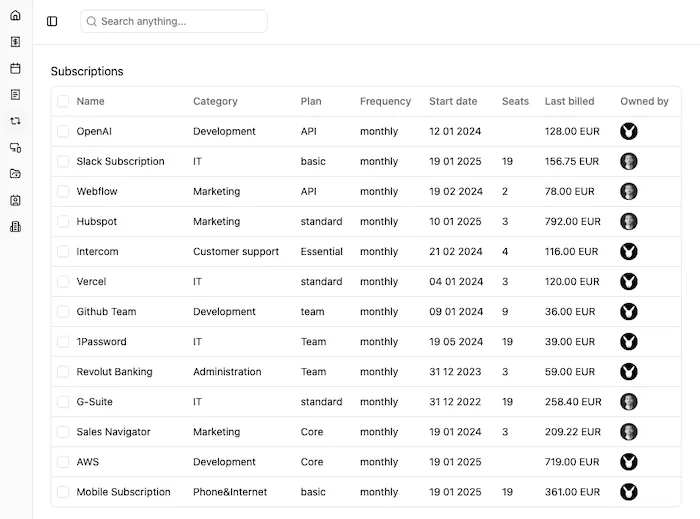Click the document list icon in sidebar
700x519 pixels.
15,95
